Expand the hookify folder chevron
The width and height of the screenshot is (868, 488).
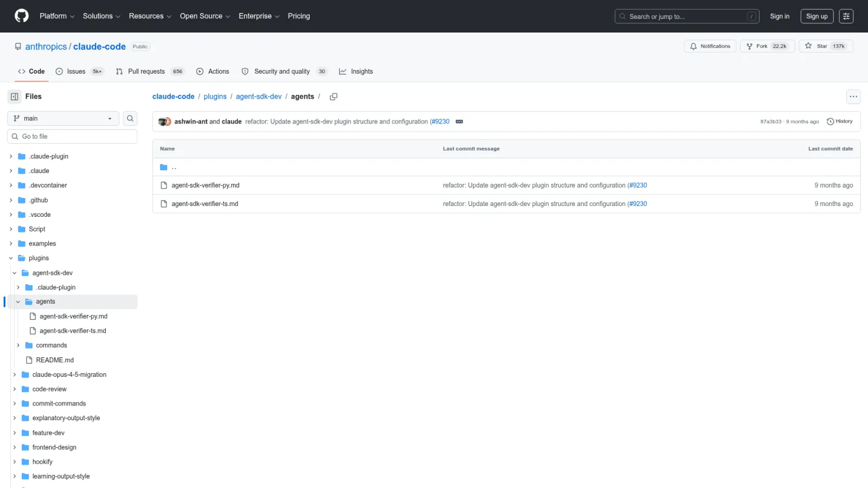(15, 462)
